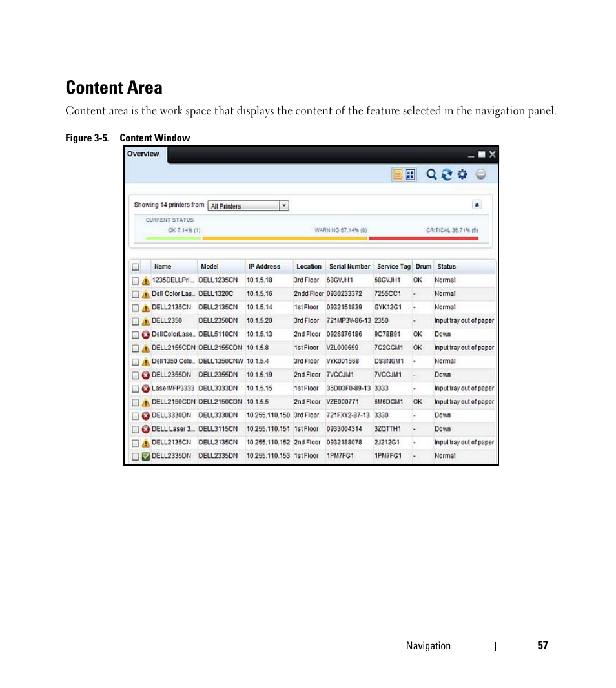The image size is (616, 688).
Task: Check the DELL2355DN row checkbox
Action: click(x=136, y=375)
